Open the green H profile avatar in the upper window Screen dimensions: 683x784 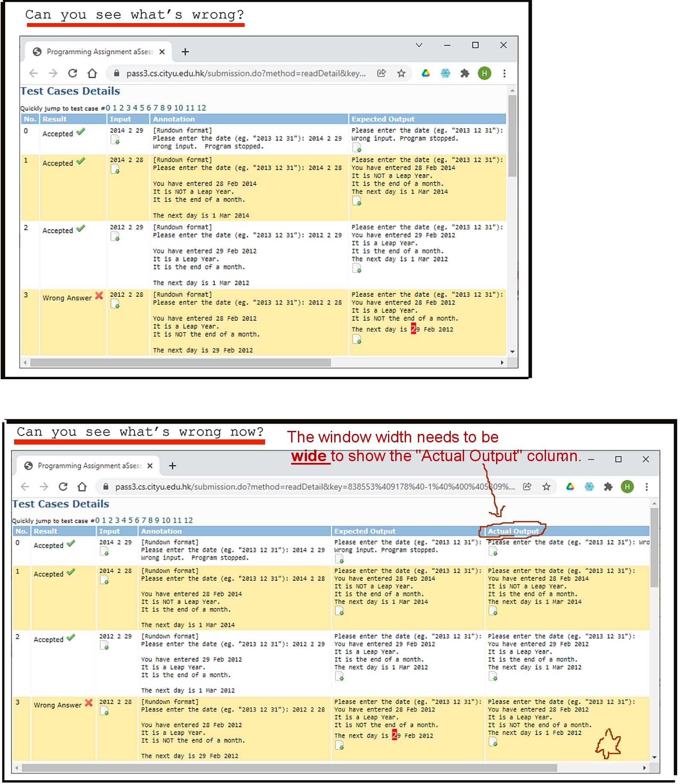(x=484, y=73)
